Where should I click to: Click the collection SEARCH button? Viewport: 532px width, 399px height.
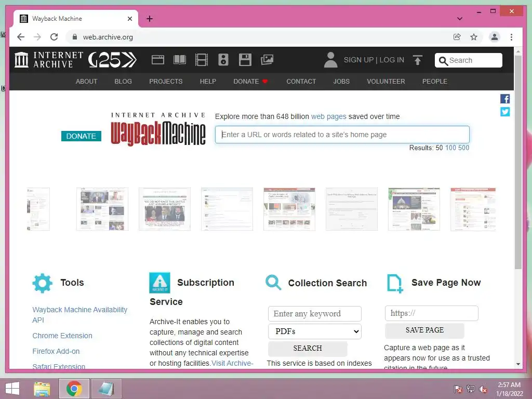(x=308, y=349)
